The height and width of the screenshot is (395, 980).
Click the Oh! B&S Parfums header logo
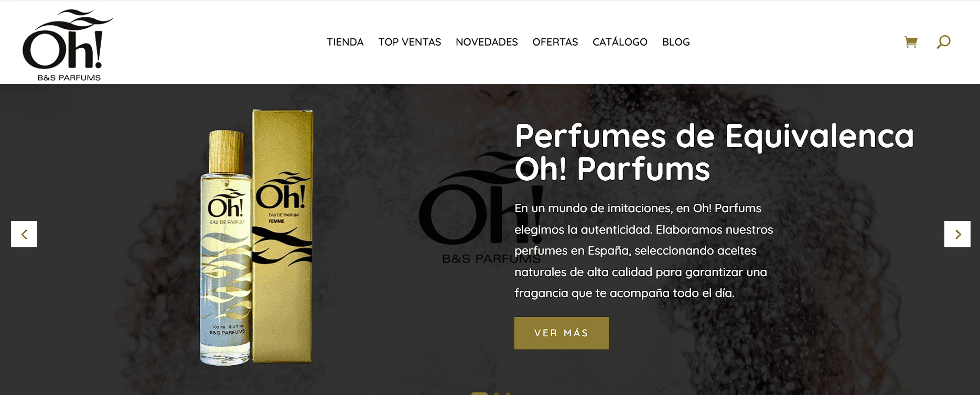[x=68, y=46]
